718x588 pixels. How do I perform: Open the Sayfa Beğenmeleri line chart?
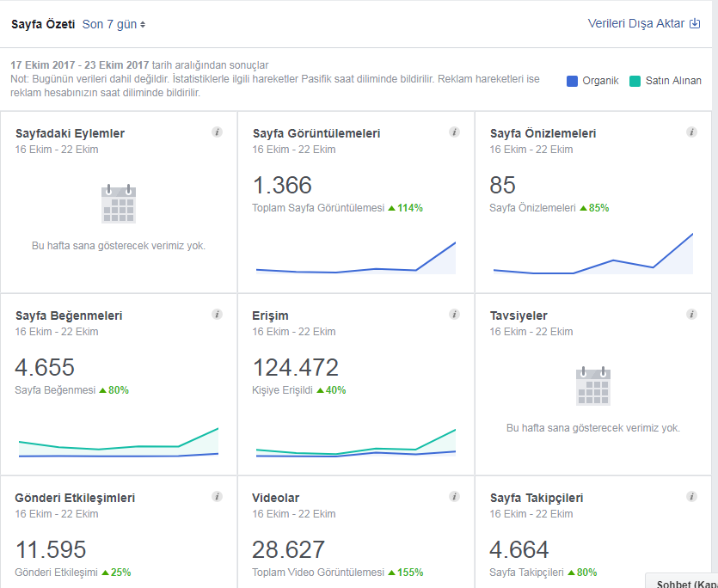119,442
